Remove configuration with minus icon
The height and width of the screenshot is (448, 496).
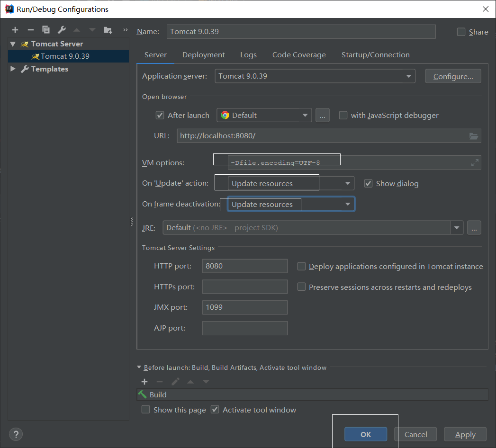pyautogui.click(x=31, y=30)
